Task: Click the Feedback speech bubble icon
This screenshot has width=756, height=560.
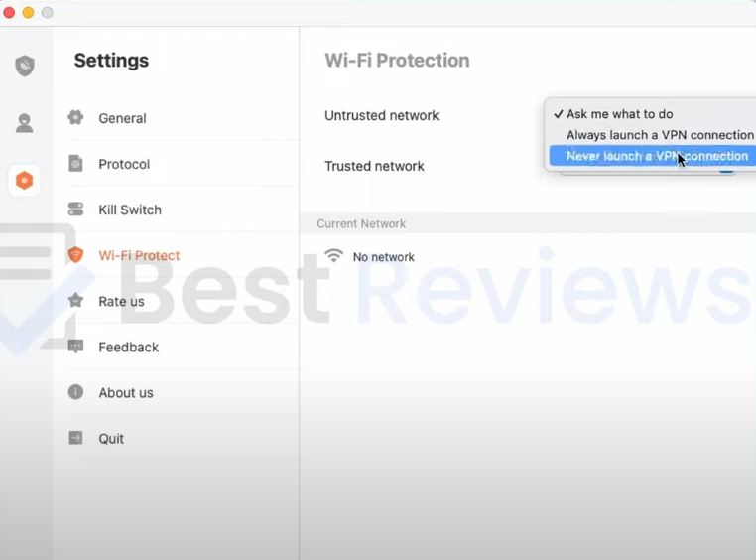Action: (x=75, y=347)
